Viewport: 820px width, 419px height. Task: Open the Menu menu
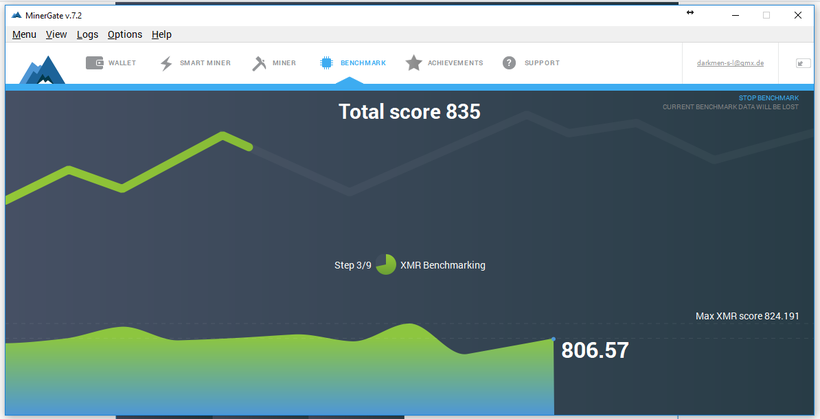point(24,35)
